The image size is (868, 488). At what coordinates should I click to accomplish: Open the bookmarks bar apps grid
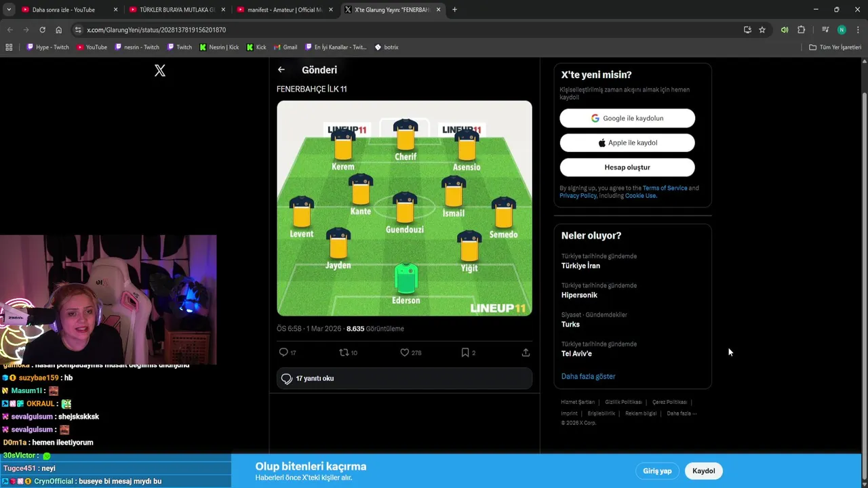coord(9,47)
